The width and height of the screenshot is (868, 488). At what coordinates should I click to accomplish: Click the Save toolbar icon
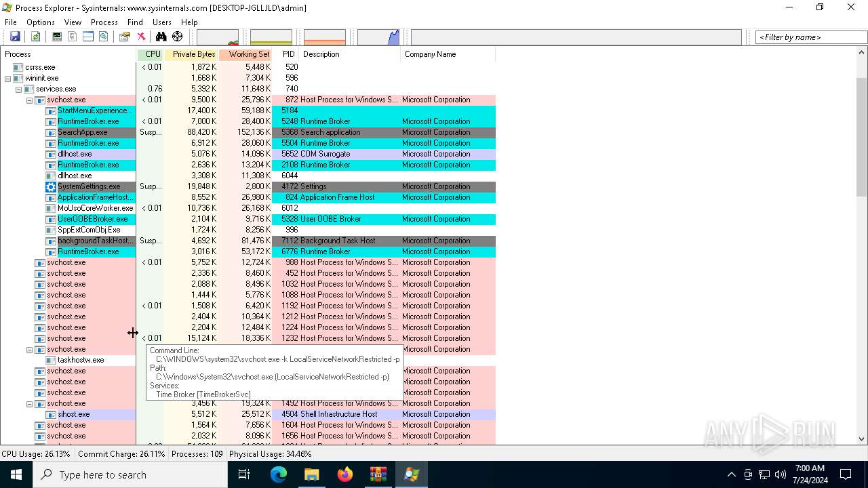click(x=15, y=37)
